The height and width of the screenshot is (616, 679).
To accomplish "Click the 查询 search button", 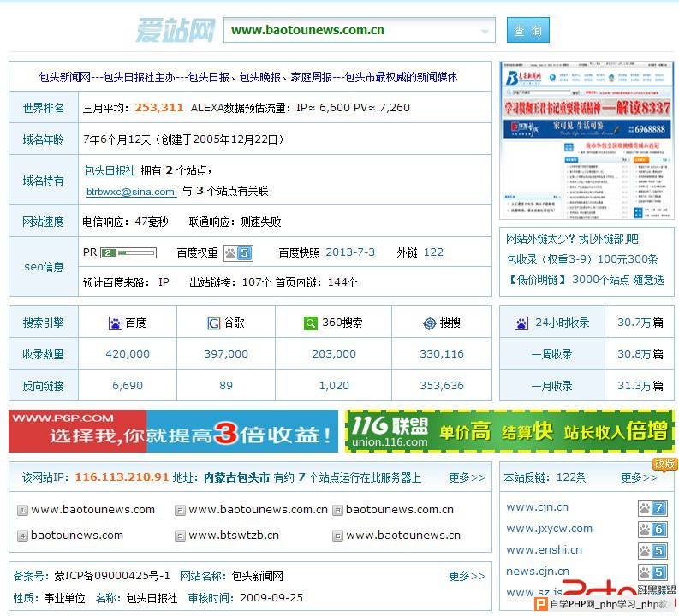I will pos(527,30).
